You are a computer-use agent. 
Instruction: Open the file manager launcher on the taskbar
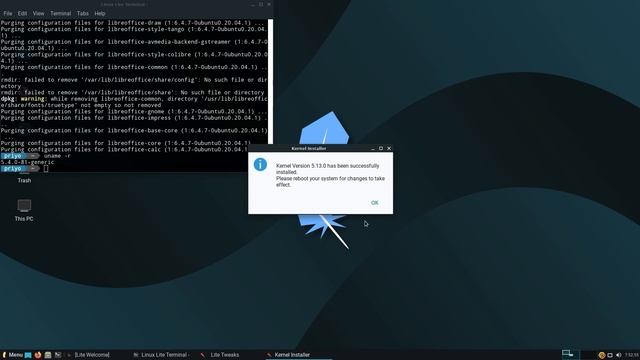click(x=48, y=355)
